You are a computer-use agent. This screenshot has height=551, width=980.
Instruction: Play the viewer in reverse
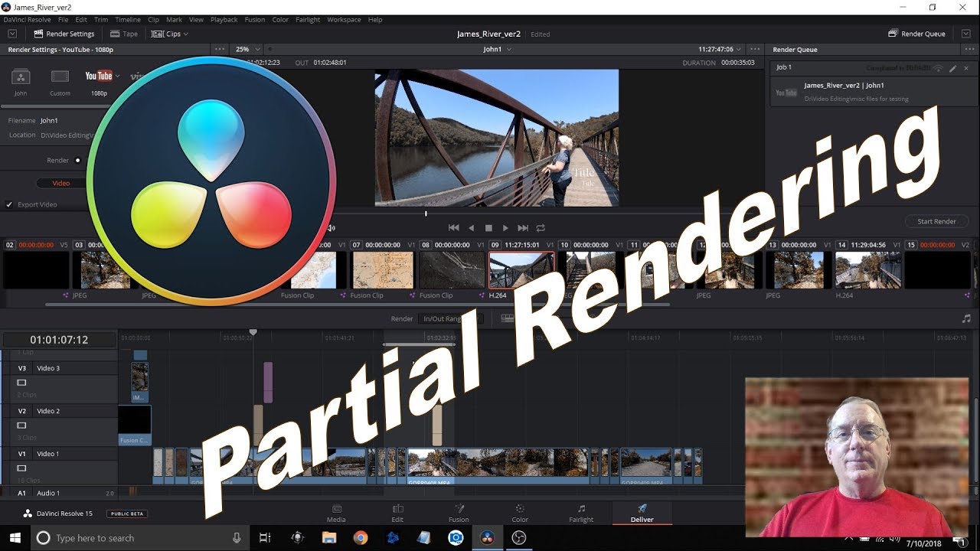click(x=471, y=228)
